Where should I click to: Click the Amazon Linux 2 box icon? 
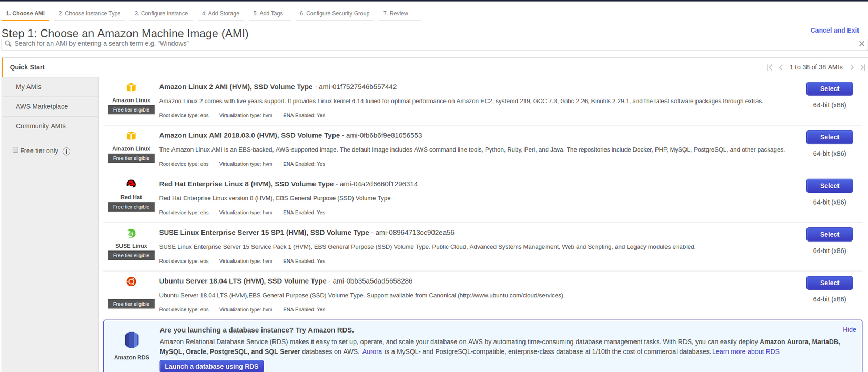131,87
